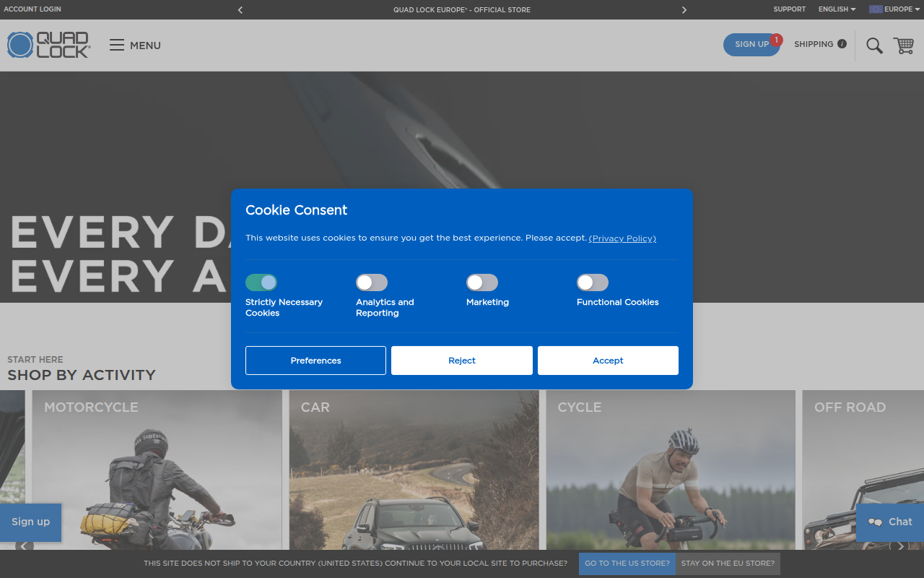This screenshot has width=924, height=578.
Task: Click the SHOP BY ACTIVITY heading
Action: click(x=82, y=375)
